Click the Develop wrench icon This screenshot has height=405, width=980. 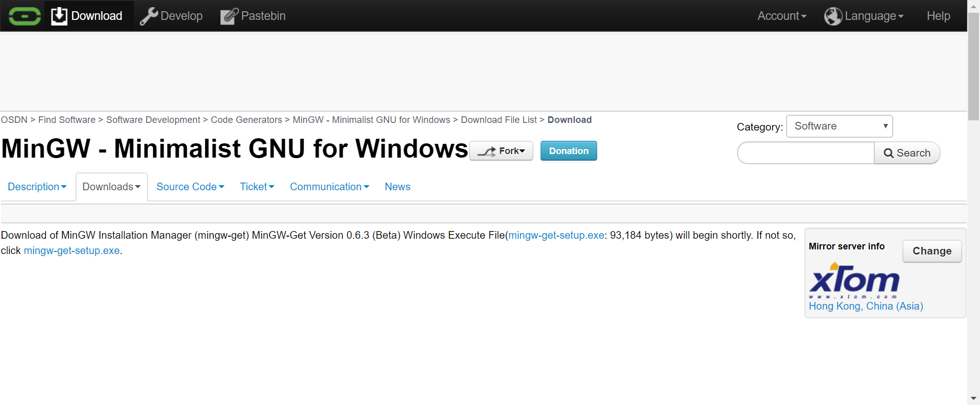149,16
